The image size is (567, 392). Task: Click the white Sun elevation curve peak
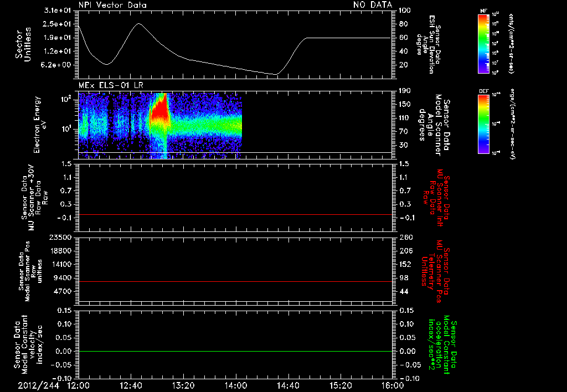click(x=138, y=24)
